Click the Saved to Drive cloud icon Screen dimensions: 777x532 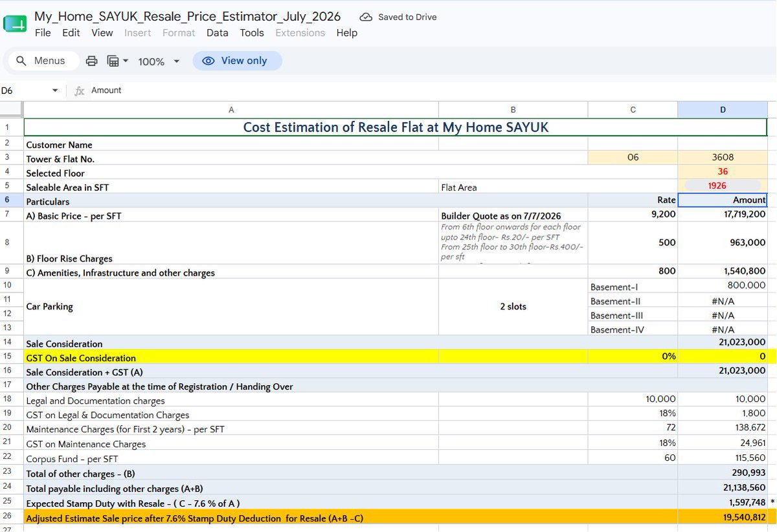[x=366, y=17]
